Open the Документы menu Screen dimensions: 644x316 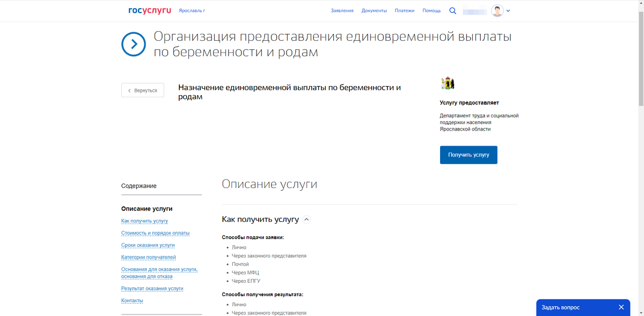[x=374, y=11]
